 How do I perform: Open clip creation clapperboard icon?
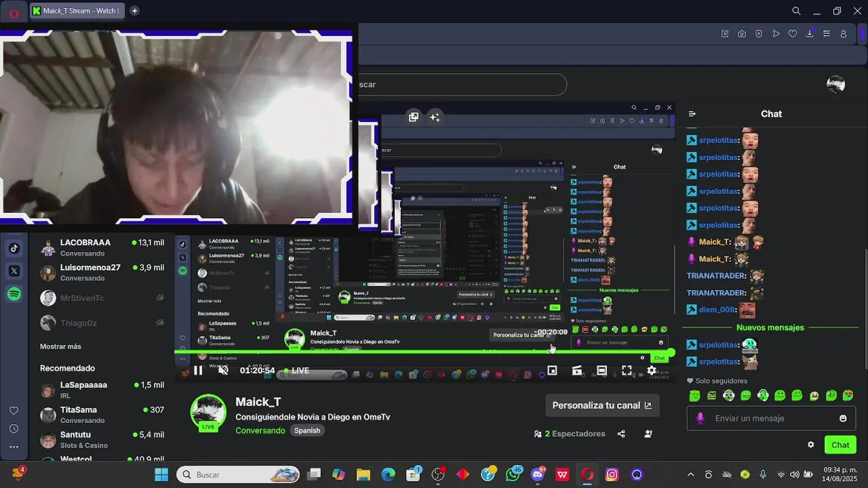[x=577, y=370]
